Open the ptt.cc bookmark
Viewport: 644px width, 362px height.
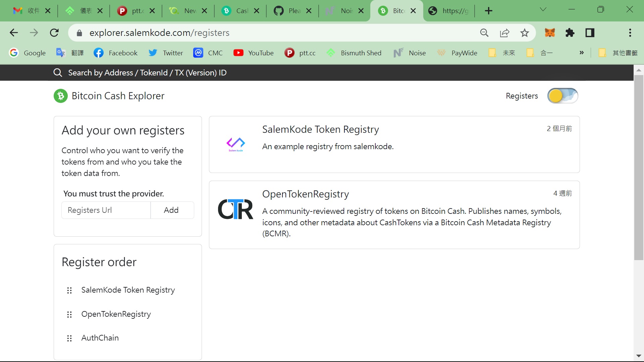click(x=300, y=53)
